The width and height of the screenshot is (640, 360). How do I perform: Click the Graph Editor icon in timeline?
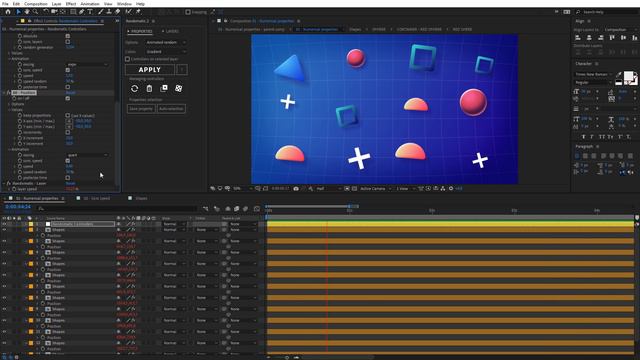(x=257, y=209)
